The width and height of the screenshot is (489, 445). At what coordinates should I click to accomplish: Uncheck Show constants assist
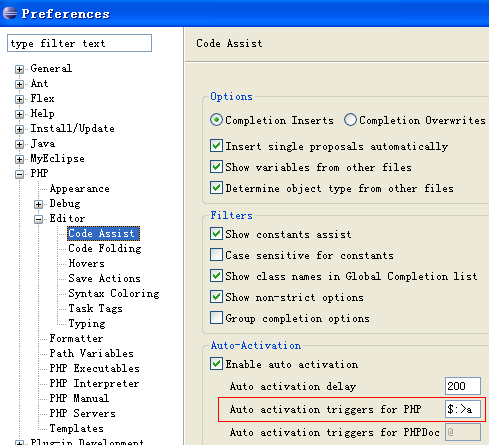coord(217,234)
